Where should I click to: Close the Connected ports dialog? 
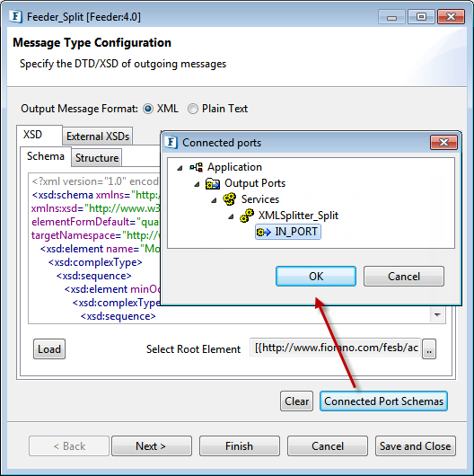(443, 142)
